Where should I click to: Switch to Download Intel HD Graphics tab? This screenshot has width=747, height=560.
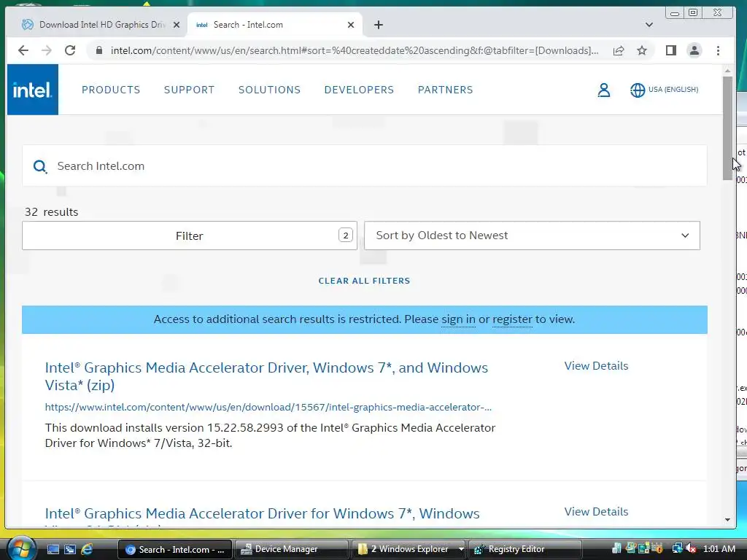coord(101,25)
